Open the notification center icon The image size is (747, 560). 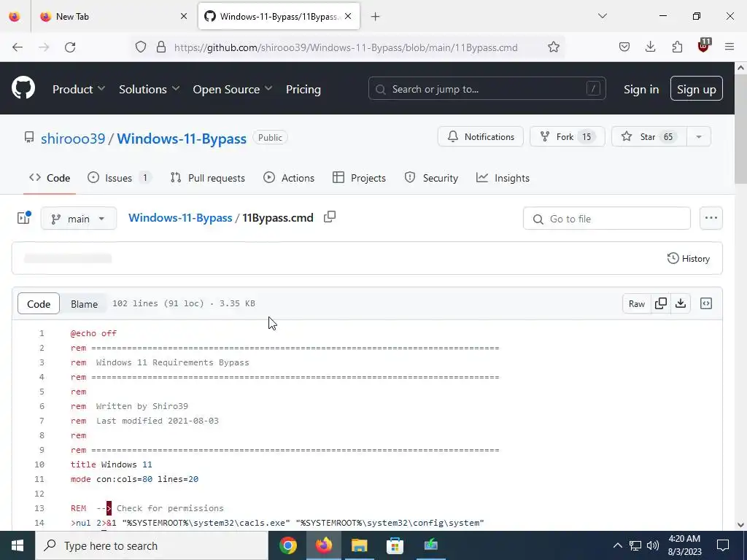pos(723,545)
